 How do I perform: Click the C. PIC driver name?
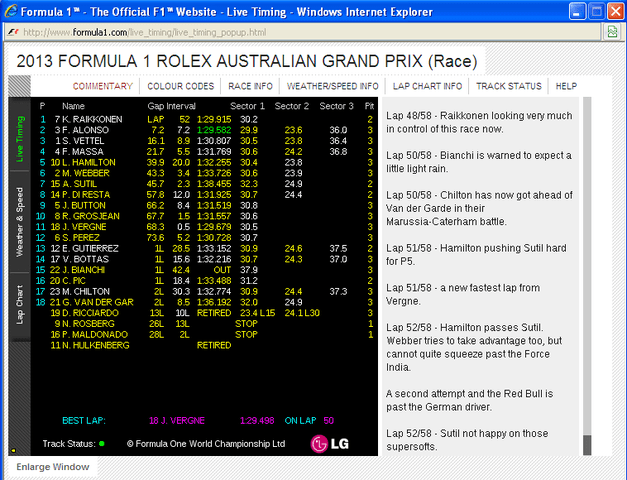coord(74,281)
